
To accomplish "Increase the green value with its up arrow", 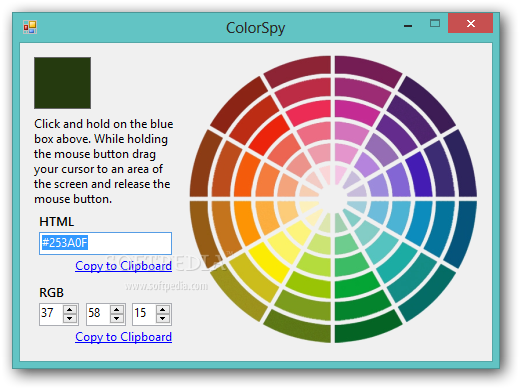I will tap(117, 309).
